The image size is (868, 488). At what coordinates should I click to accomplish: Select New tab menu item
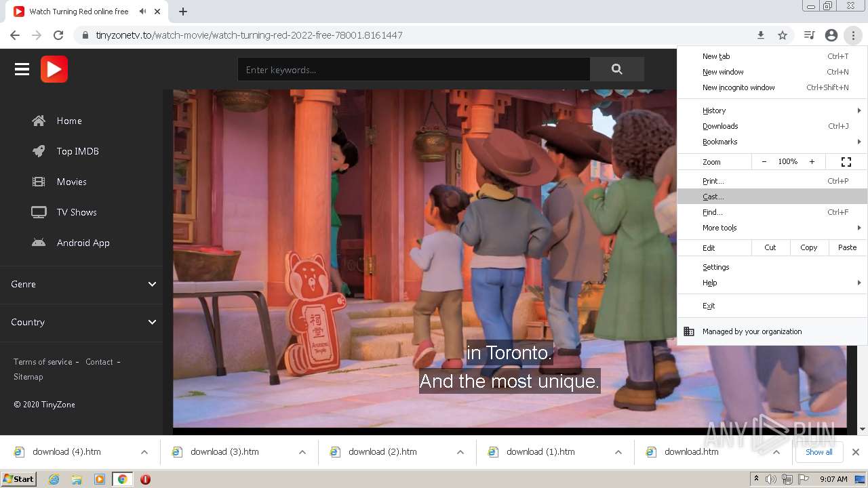[772, 56]
